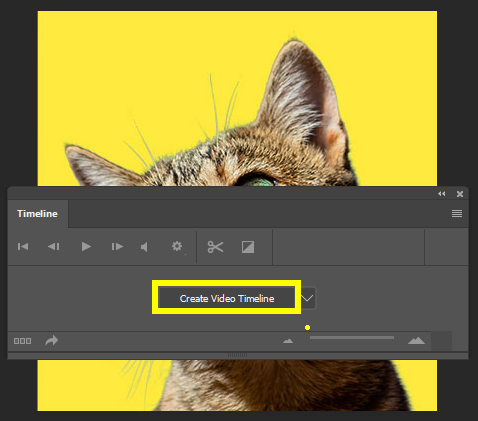The image size is (478, 421).
Task: Select the Timeline tab
Action: tap(37, 214)
